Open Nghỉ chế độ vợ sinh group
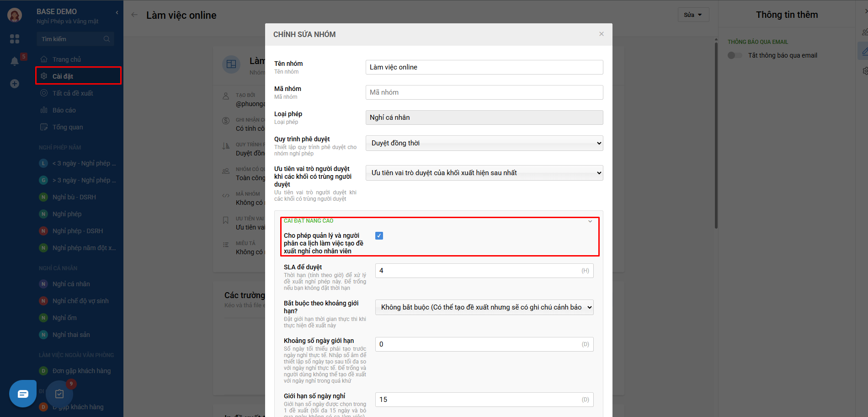Image resolution: width=868 pixels, height=417 pixels. tap(80, 301)
